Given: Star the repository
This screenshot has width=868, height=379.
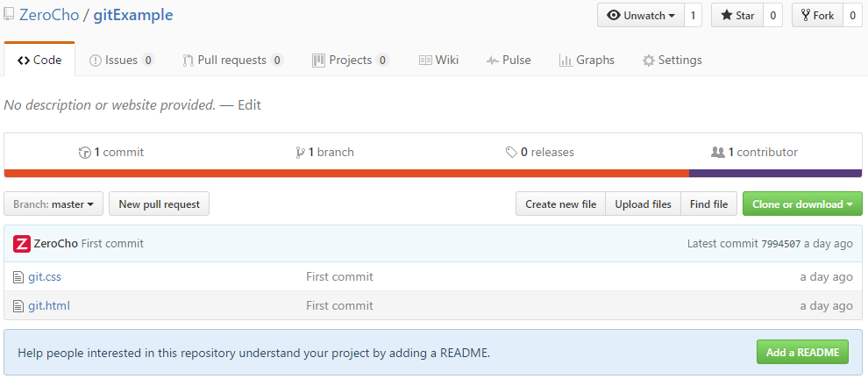Looking at the screenshot, I should [x=737, y=16].
